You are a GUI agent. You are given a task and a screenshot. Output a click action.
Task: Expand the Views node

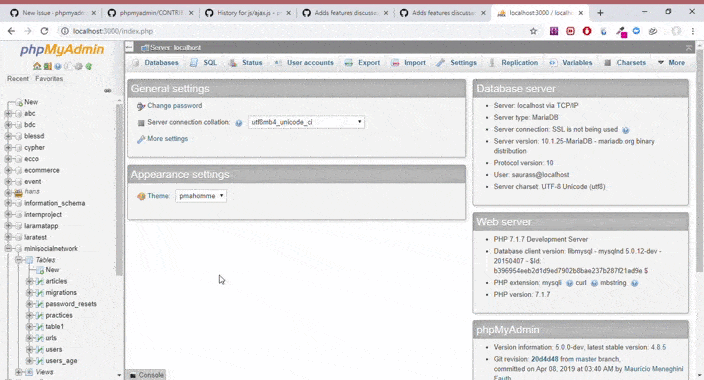(18, 372)
